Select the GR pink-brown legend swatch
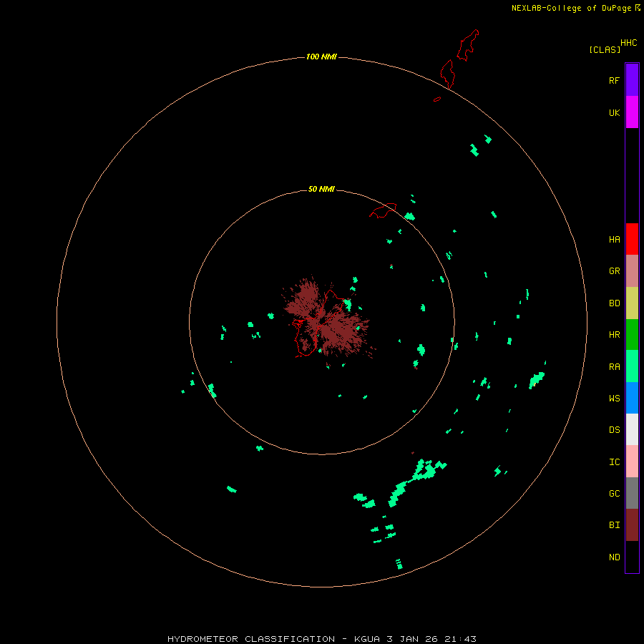This screenshot has height=644, width=644. (x=632, y=271)
